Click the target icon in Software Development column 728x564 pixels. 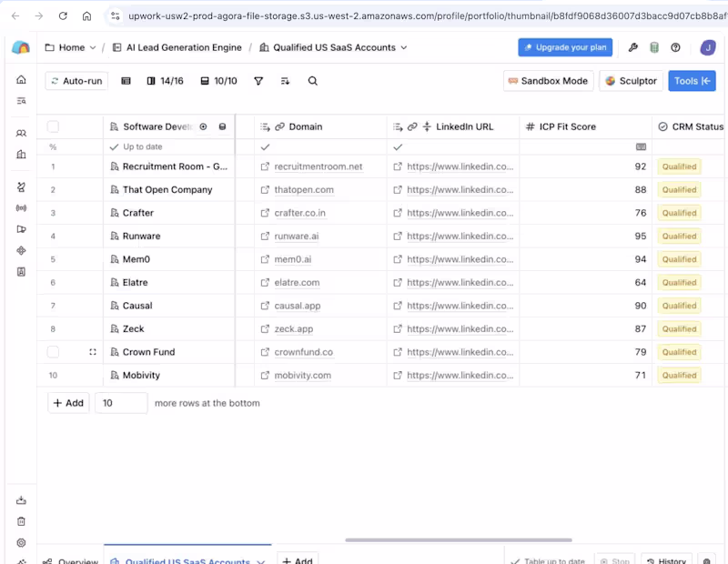coord(203,126)
